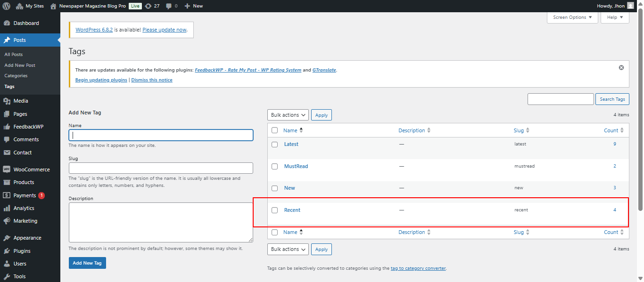Open the Marketing megaphone icon
The height and width of the screenshot is (282, 644).
click(7, 221)
